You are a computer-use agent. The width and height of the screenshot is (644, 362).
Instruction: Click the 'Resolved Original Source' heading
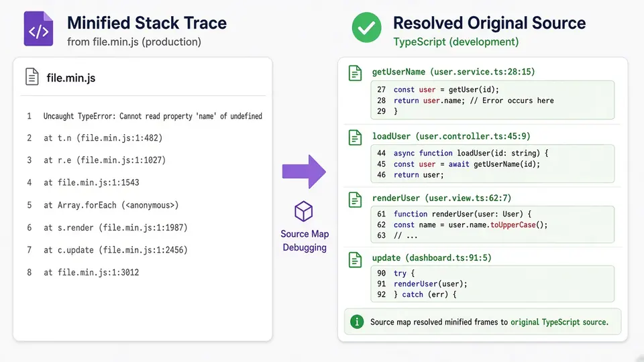tap(489, 23)
